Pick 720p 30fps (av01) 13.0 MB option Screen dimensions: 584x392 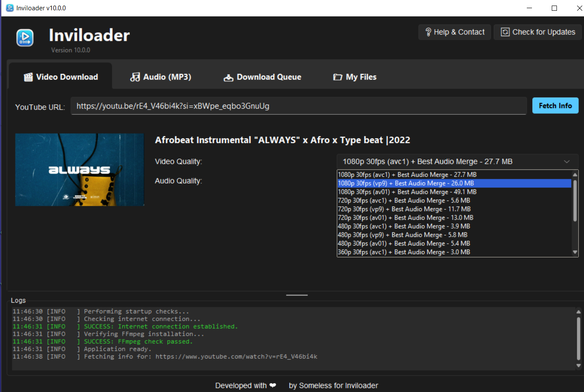[454, 217]
